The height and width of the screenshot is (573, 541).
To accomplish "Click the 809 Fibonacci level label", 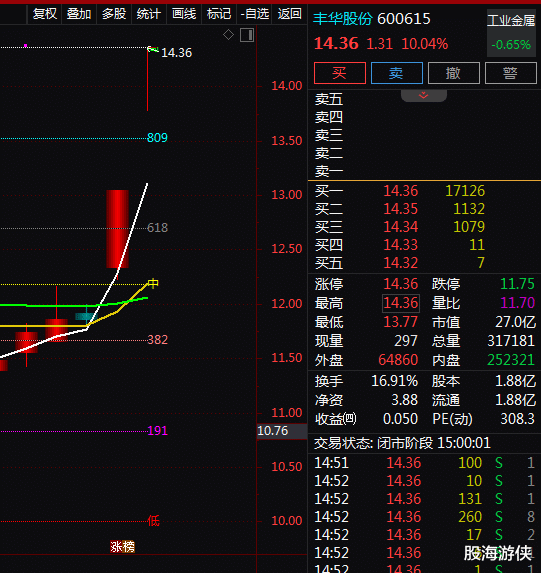I will [157, 138].
